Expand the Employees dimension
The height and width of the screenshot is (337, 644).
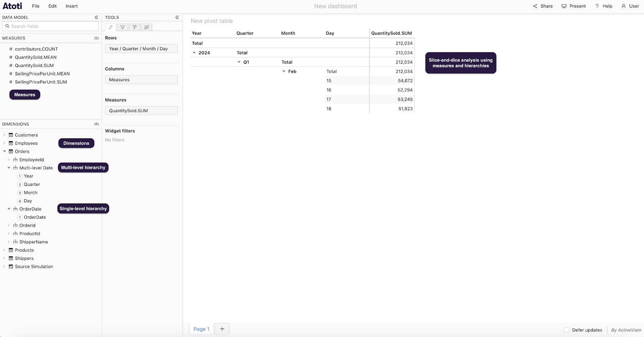pyautogui.click(x=4, y=143)
